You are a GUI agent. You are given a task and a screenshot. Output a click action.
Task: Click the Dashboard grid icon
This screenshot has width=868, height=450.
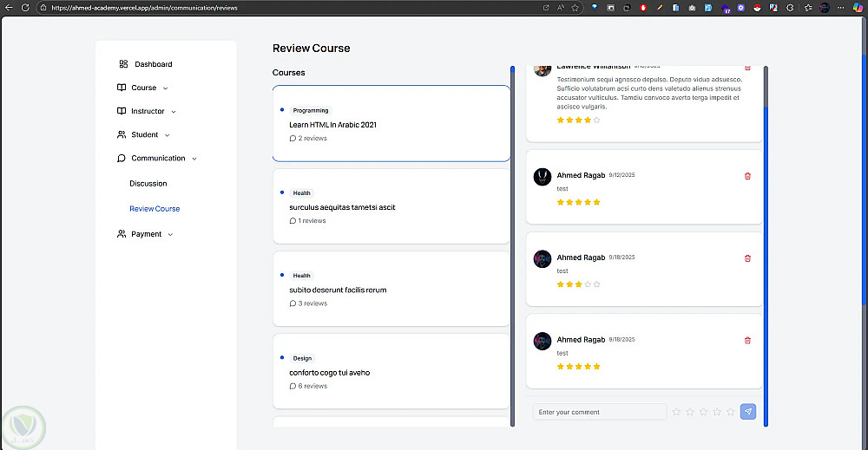pyautogui.click(x=123, y=64)
